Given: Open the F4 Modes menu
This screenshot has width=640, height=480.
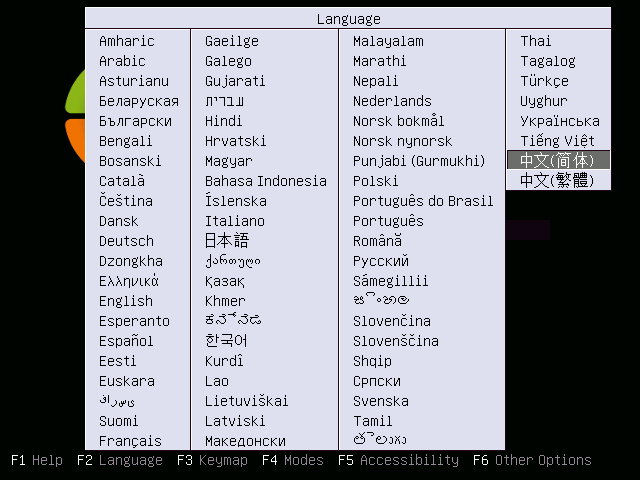Looking at the screenshot, I should click(293, 460).
